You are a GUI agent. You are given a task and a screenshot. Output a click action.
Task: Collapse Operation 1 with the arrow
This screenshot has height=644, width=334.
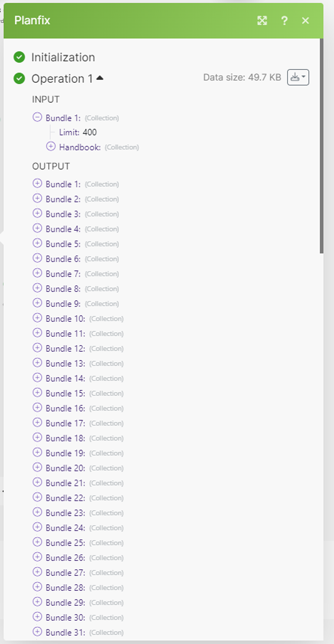point(100,78)
